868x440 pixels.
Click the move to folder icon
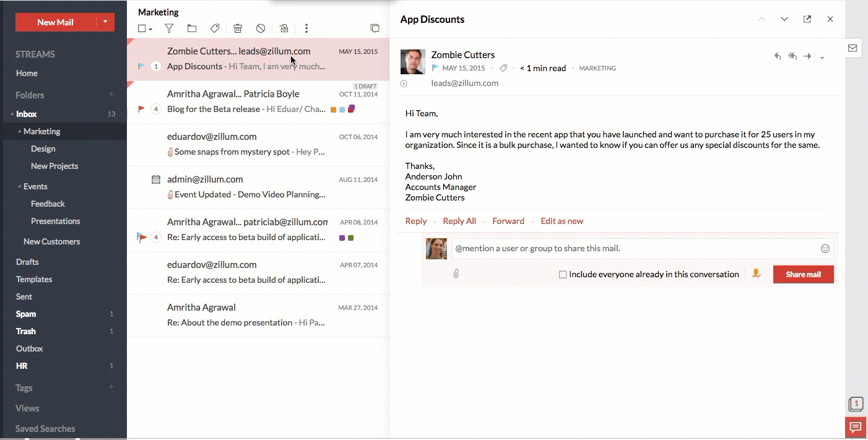pyautogui.click(x=192, y=28)
